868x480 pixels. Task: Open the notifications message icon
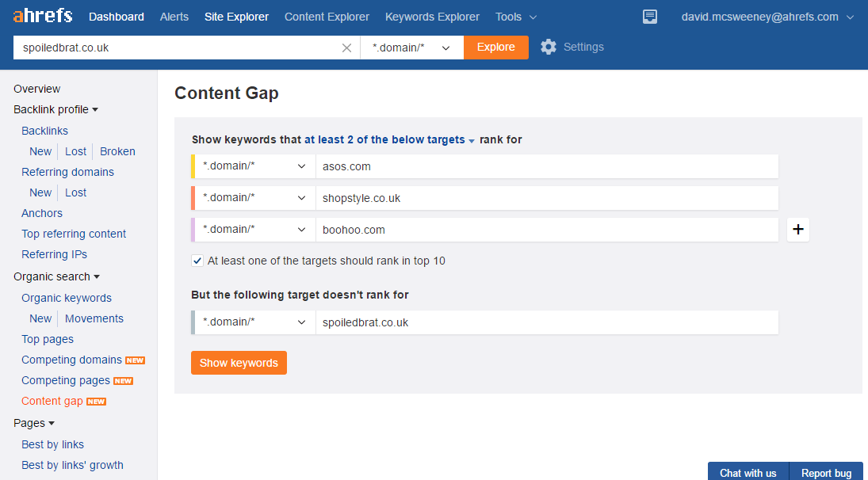coord(650,17)
